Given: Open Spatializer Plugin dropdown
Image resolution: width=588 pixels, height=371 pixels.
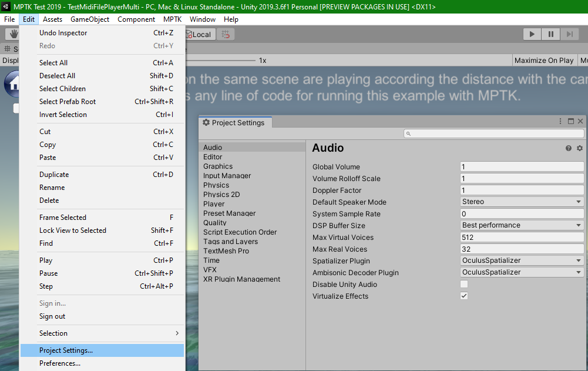Looking at the screenshot, I should click(x=522, y=260).
